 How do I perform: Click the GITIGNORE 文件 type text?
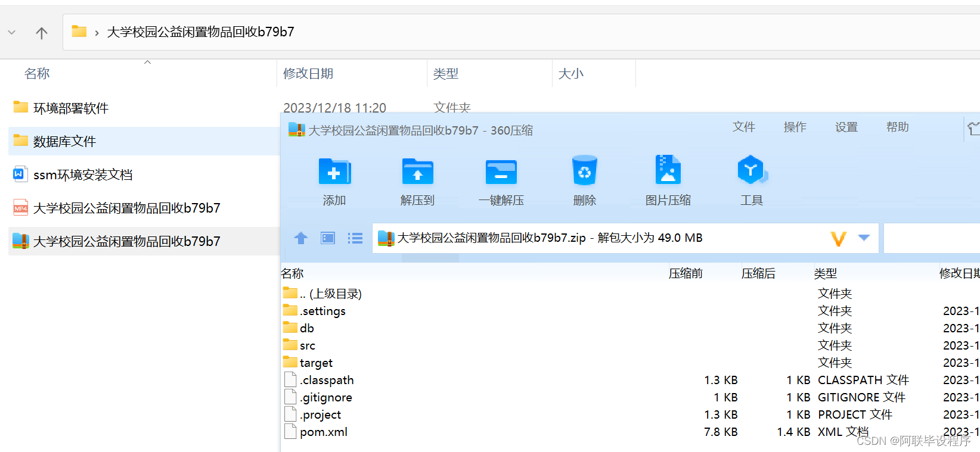pyautogui.click(x=861, y=397)
